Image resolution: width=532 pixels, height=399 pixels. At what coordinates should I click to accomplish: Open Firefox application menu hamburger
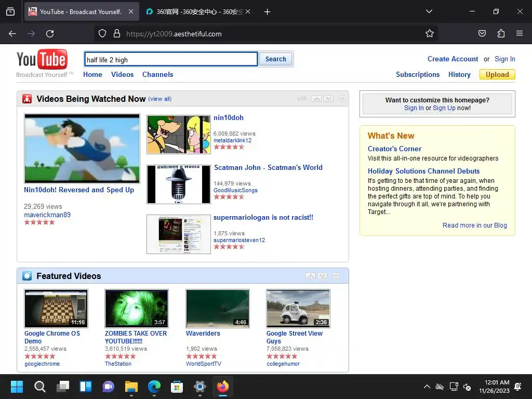pyautogui.click(x=520, y=33)
